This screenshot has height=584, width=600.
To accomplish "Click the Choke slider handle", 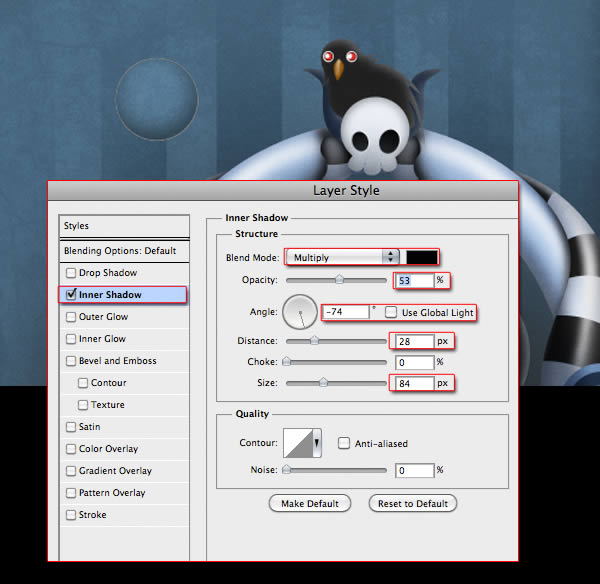I will 286,361.
